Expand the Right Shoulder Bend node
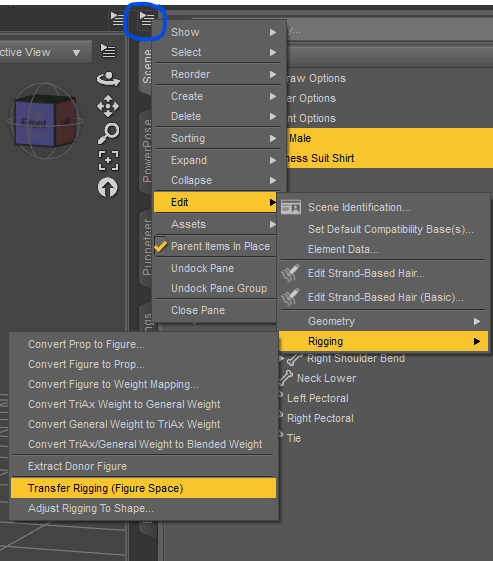The image size is (493, 561). coord(282,358)
